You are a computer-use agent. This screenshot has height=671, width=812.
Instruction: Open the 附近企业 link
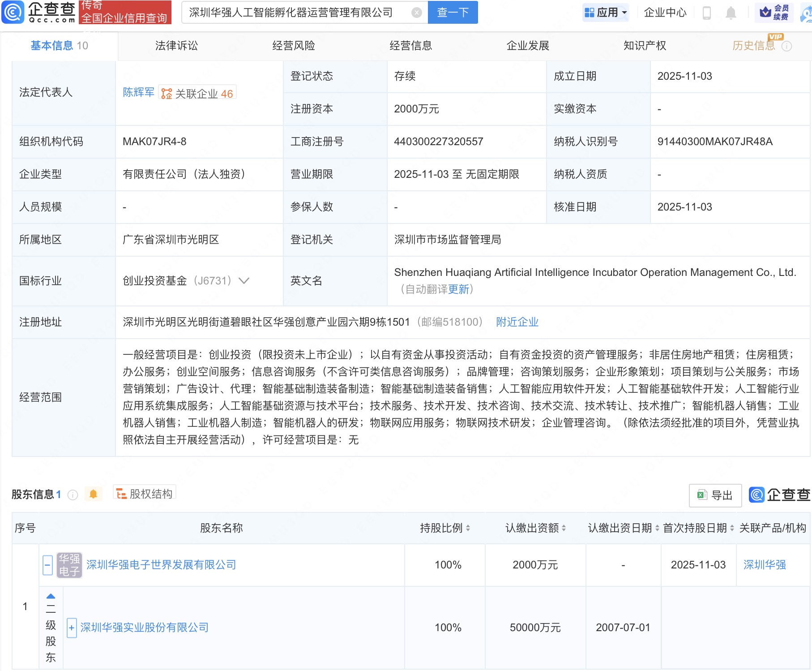point(517,322)
